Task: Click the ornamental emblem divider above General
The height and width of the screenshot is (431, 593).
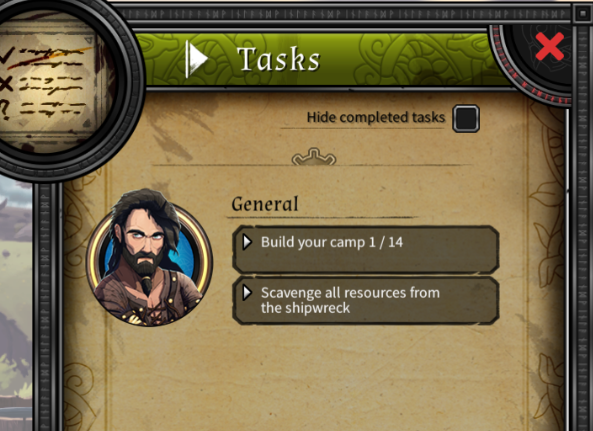Action: pyautogui.click(x=314, y=157)
